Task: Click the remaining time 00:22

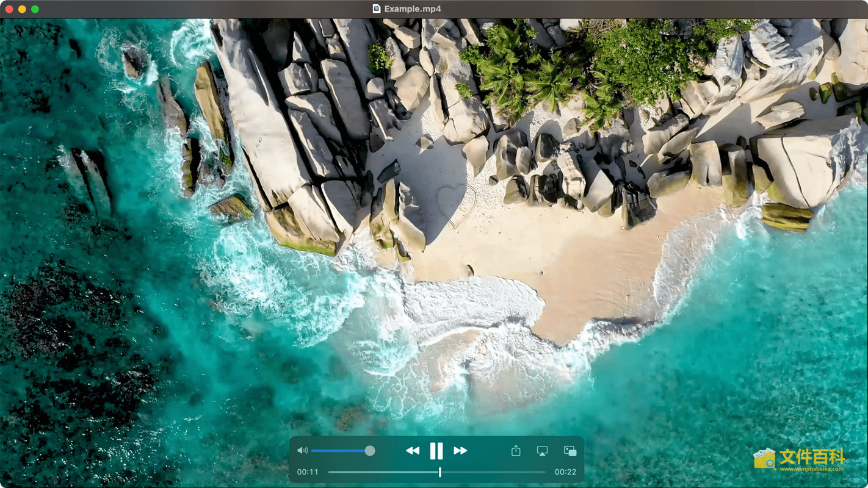Action: [x=565, y=472]
